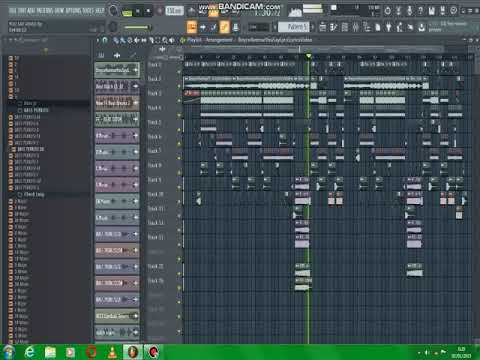
Task: Select the Track 12 header label
Action: pyautogui.click(x=156, y=223)
